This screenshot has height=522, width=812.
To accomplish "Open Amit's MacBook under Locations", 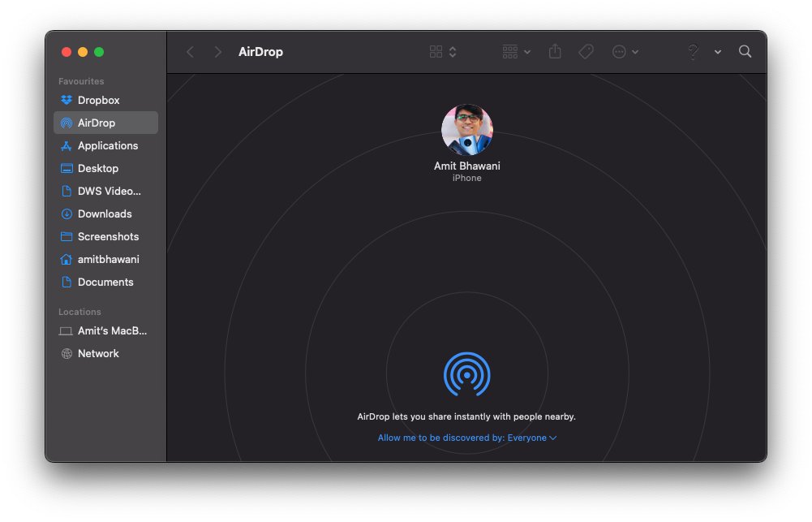I will pyautogui.click(x=111, y=330).
